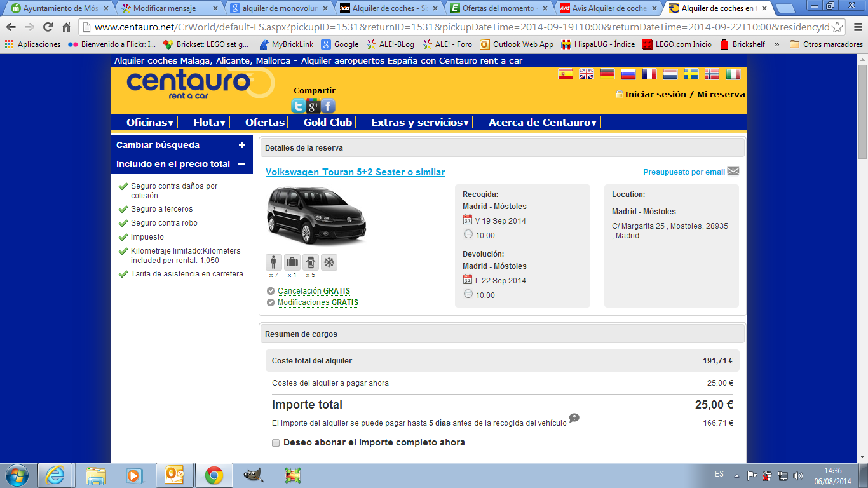Bookmark this page with the star icon
Viewport: 868px width, 488px height.
tap(837, 27)
